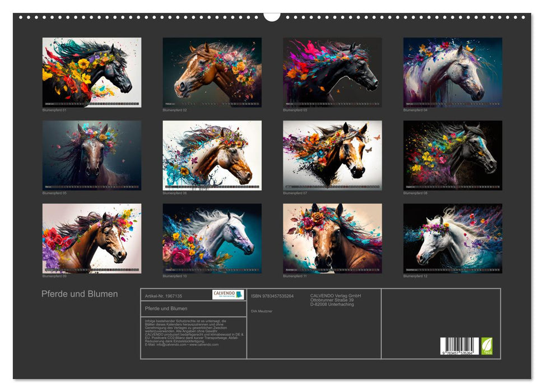
Task: Click the Artikel-Nr. 1967135 label
Action: tap(164, 296)
